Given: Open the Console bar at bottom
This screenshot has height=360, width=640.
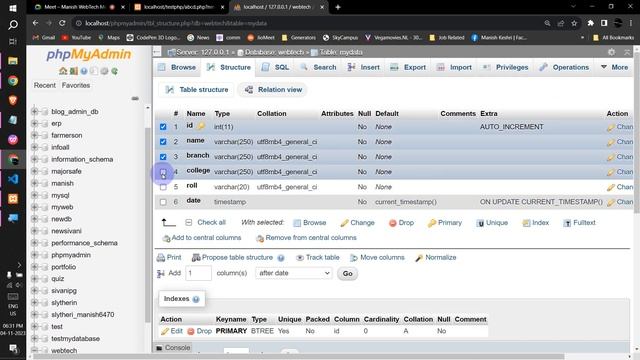Looking at the screenshot, I should click(x=173, y=348).
